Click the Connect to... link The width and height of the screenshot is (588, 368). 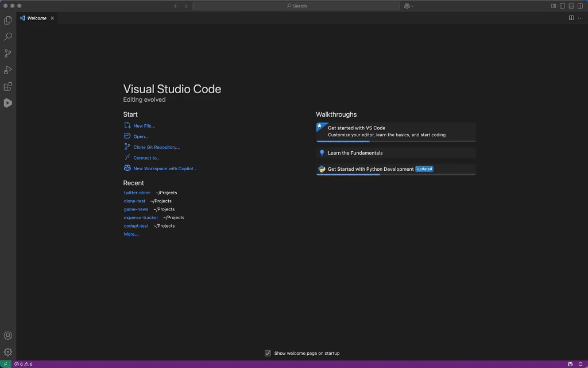146,158
